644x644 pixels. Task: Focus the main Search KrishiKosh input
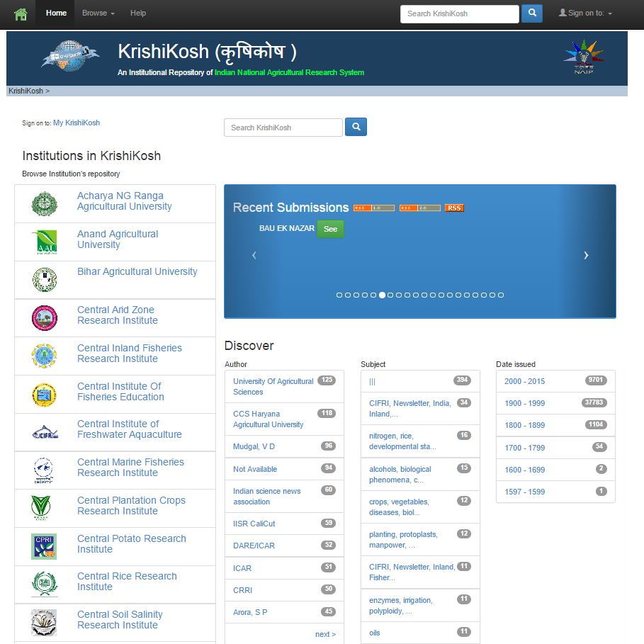tap(283, 128)
